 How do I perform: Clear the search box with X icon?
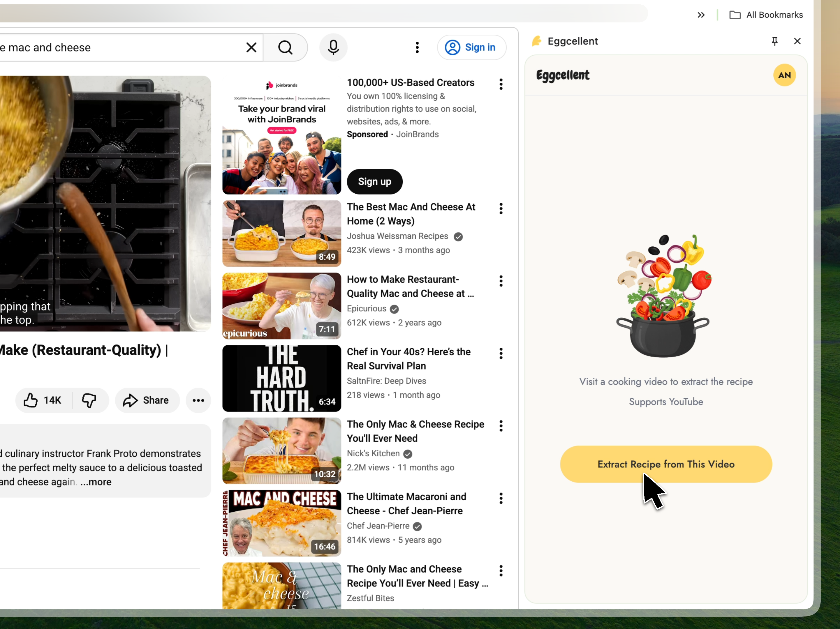251,47
